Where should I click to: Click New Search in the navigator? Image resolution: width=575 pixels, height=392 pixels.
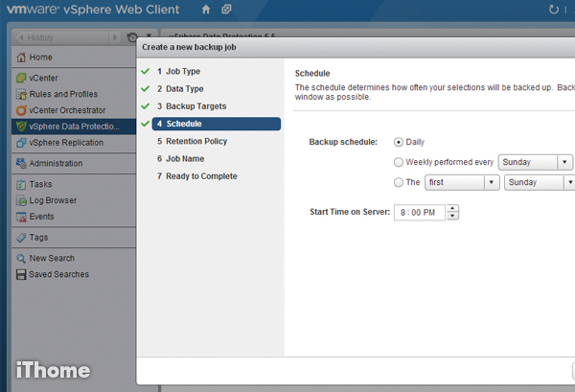point(52,258)
